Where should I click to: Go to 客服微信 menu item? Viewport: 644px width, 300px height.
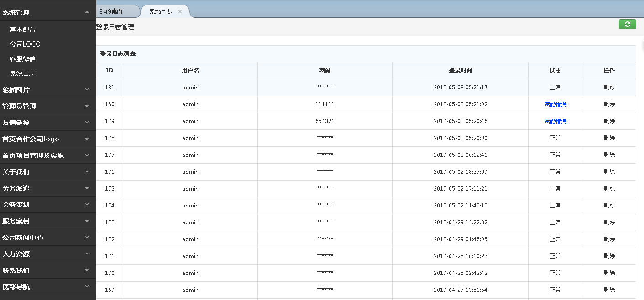pyautogui.click(x=23, y=59)
